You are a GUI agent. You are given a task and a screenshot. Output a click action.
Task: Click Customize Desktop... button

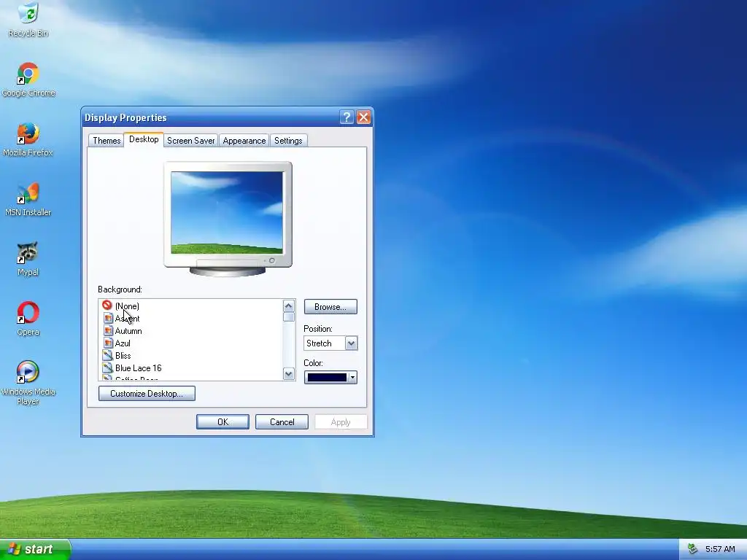pyautogui.click(x=147, y=393)
